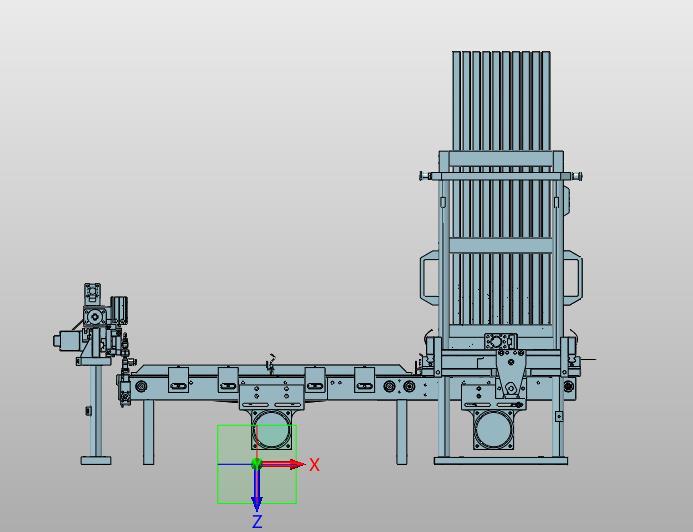This screenshot has height=532, width=693.
Task: Select the green origin sphere of the triad
Action: click(257, 464)
